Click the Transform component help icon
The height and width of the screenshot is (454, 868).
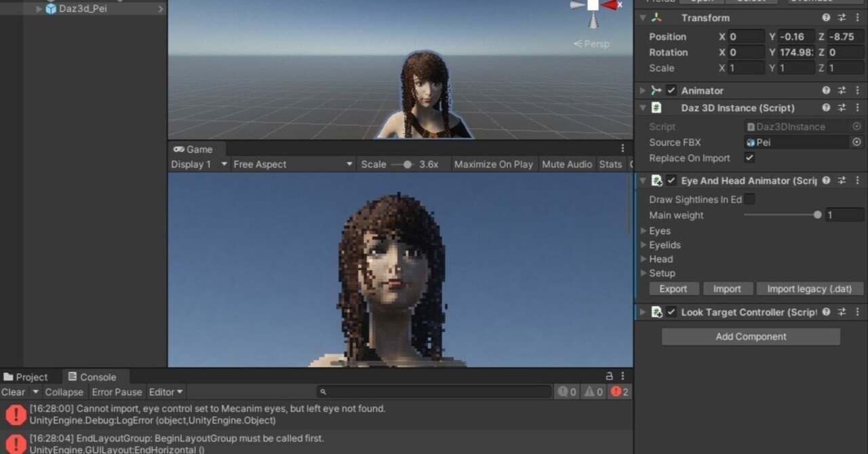[826, 18]
